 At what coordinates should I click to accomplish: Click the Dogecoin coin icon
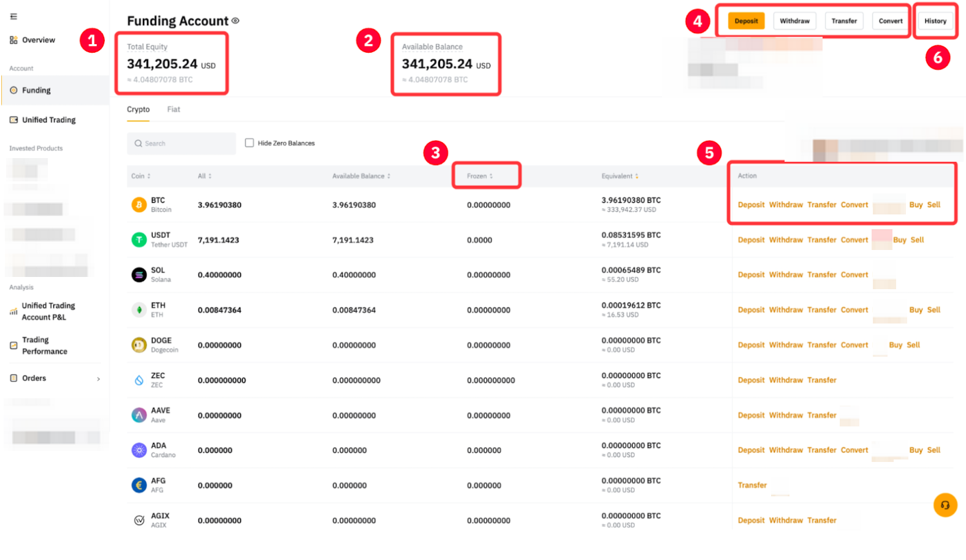(139, 345)
